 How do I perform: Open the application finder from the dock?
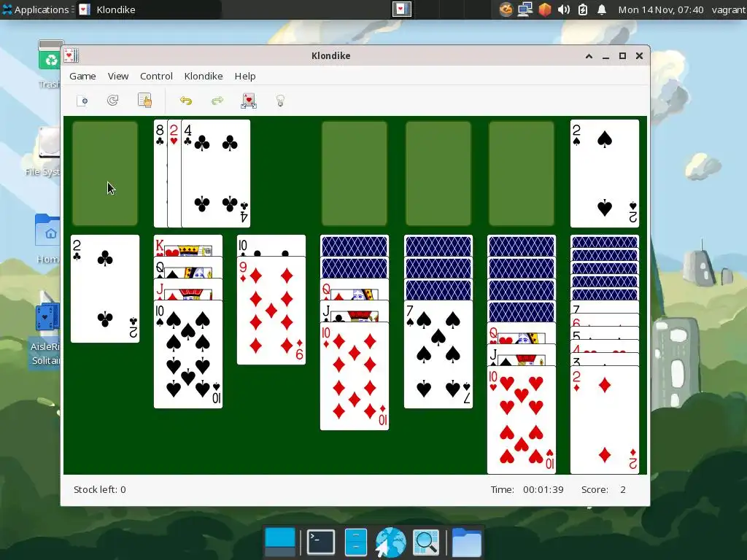pos(426,542)
